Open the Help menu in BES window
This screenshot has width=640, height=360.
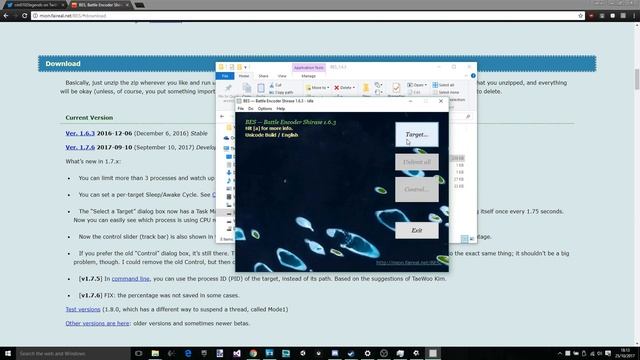coord(281,109)
